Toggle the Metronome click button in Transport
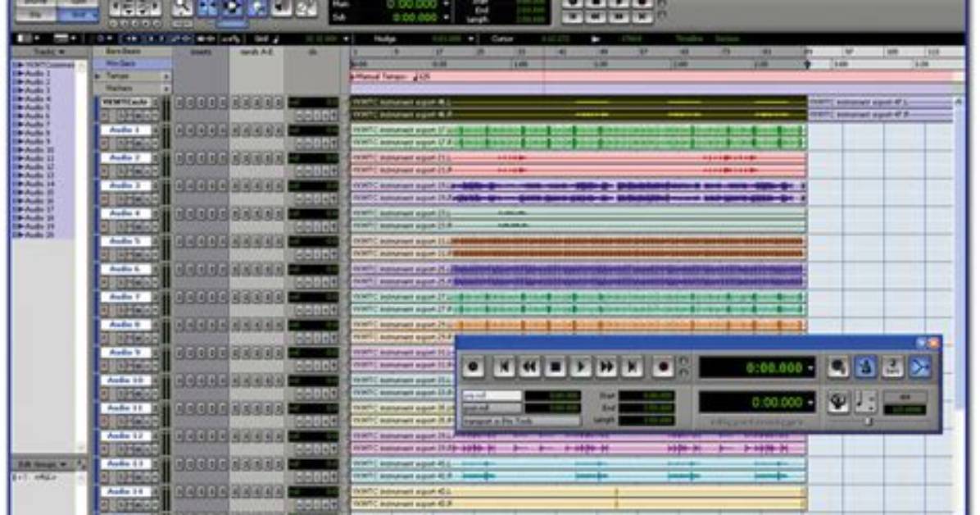Screen dimensions: 980x515 (865, 367)
